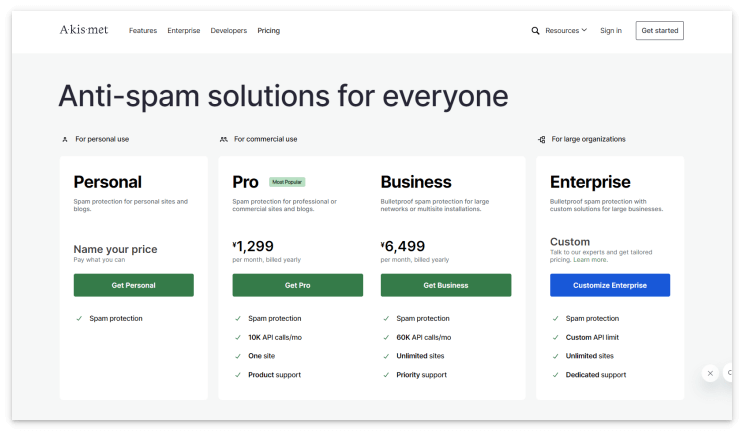
Task: Click Unlimited sites in Enterprise plan
Action: coord(589,356)
